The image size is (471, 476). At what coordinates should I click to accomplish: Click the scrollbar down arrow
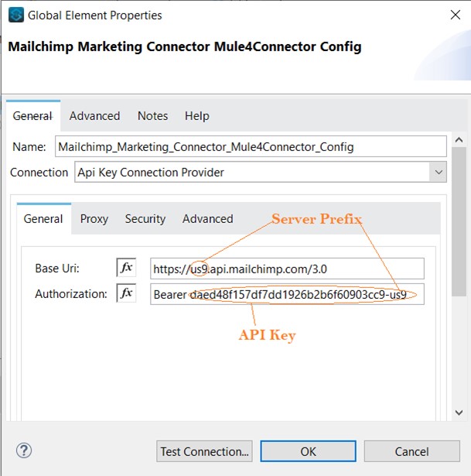[459, 413]
